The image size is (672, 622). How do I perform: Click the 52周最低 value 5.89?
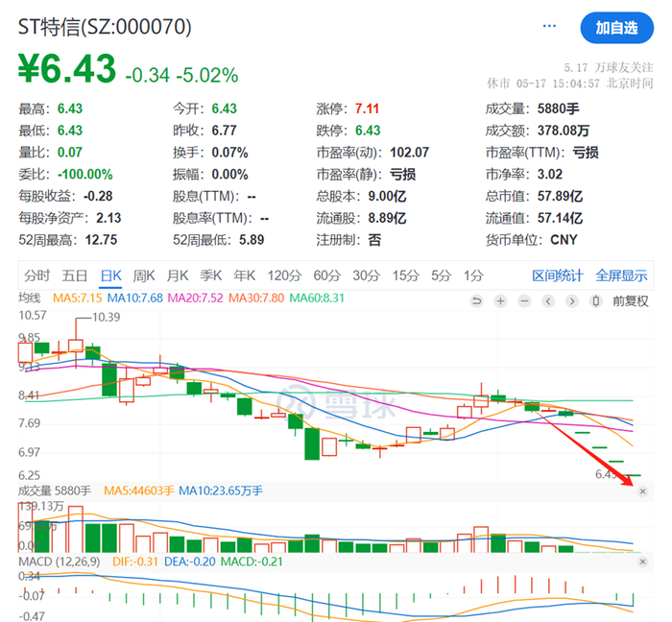[x=252, y=240]
